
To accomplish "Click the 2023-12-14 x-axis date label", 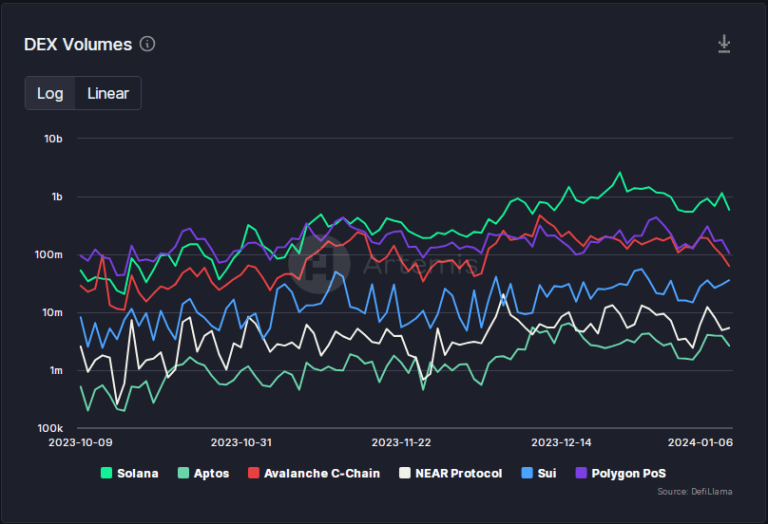I will click(560, 441).
